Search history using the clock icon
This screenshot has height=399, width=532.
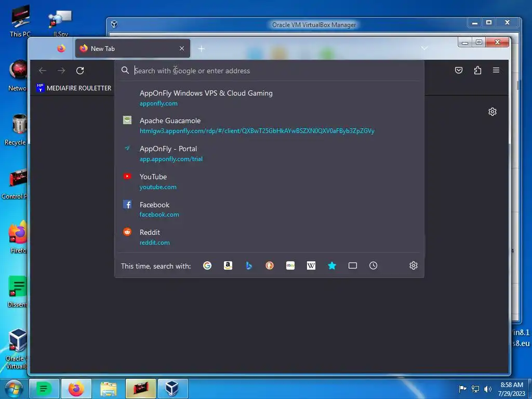(x=373, y=265)
